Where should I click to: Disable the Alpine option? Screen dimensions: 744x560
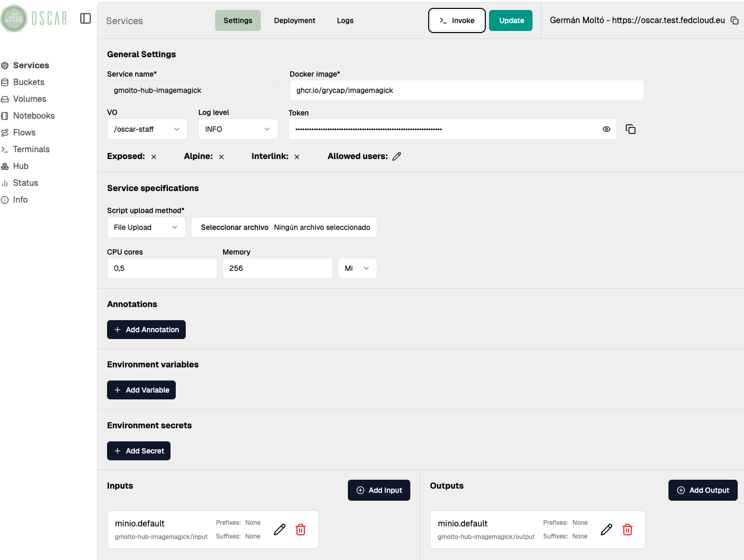[x=221, y=156]
